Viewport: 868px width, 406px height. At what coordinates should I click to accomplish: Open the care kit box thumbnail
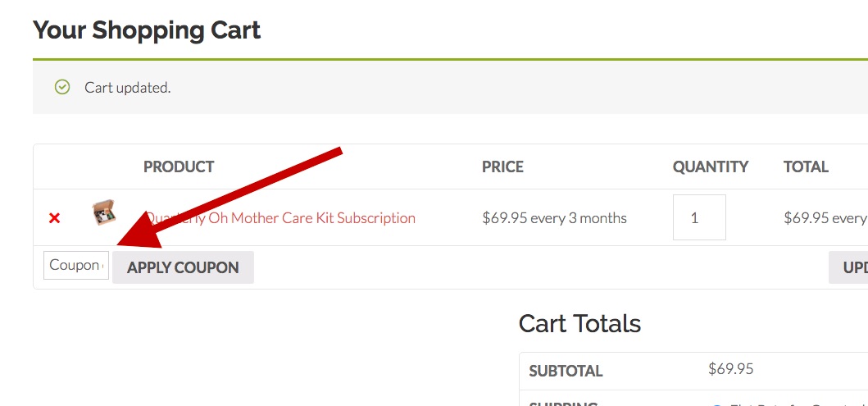click(103, 212)
